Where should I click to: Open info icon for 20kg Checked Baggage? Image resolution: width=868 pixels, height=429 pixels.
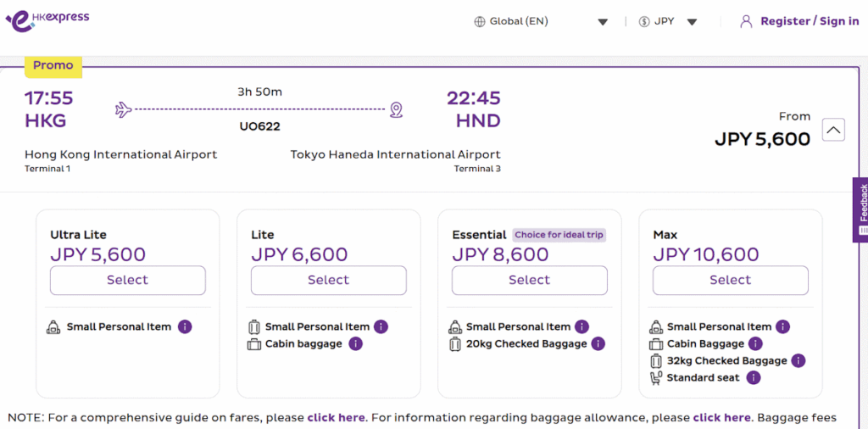coord(598,343)
